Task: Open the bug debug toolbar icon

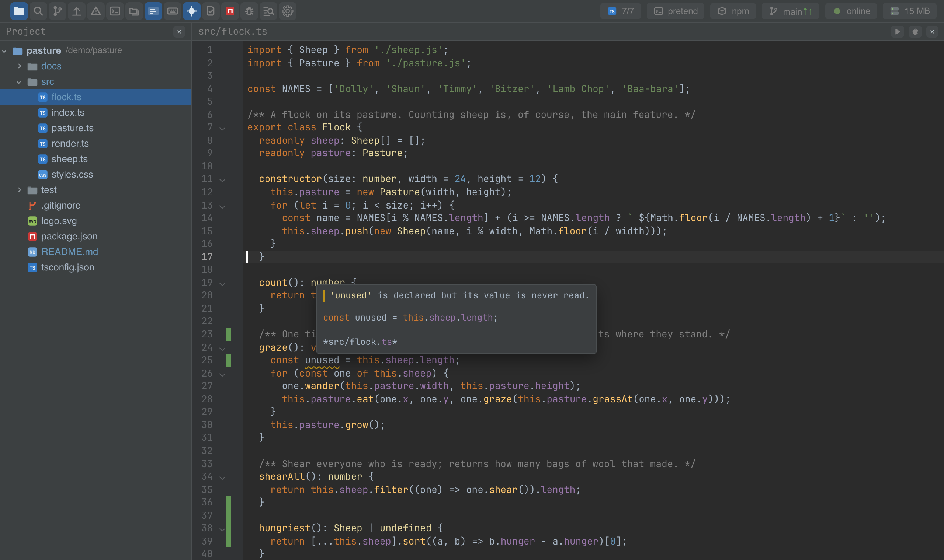Action: tap(249, 11)
